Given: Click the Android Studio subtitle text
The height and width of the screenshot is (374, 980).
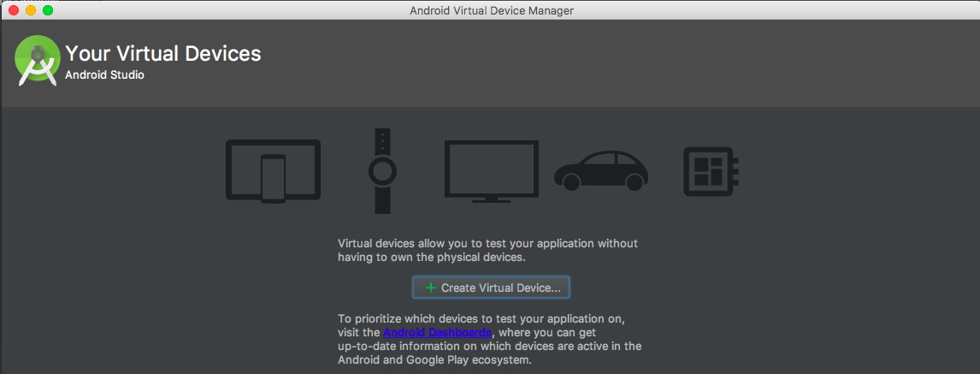Looking at the screenshot, I should click(104, 75).
